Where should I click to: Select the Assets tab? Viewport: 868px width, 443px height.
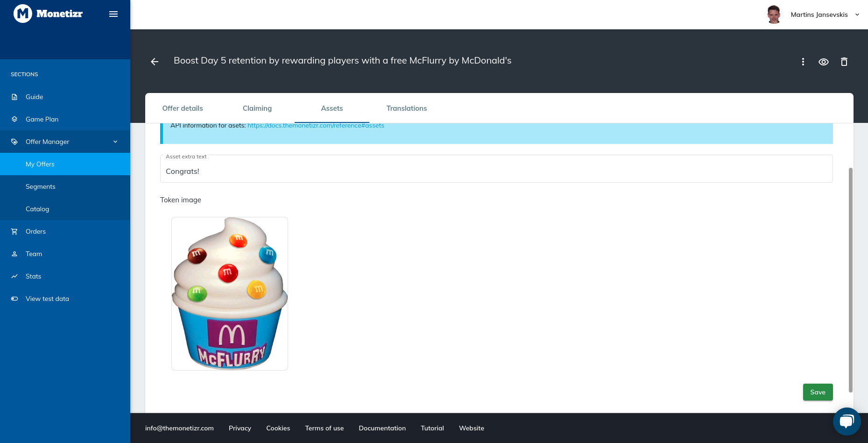point(332,108)
